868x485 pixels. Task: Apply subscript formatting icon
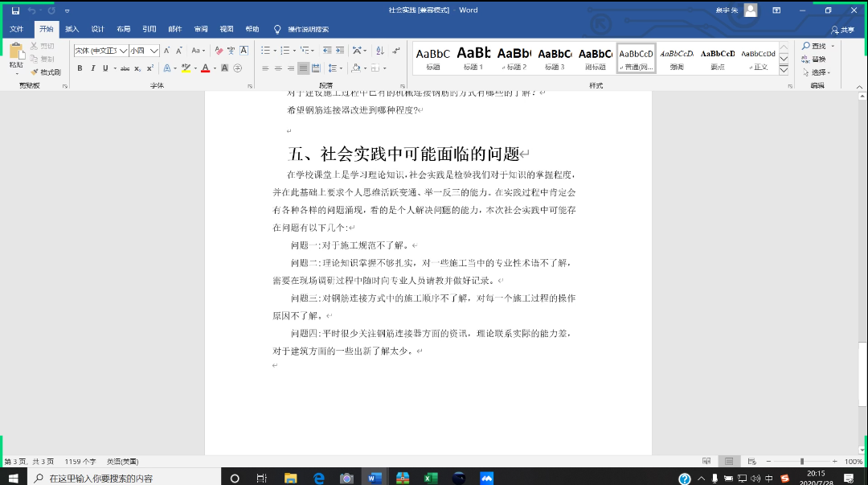tap(137, 68)
